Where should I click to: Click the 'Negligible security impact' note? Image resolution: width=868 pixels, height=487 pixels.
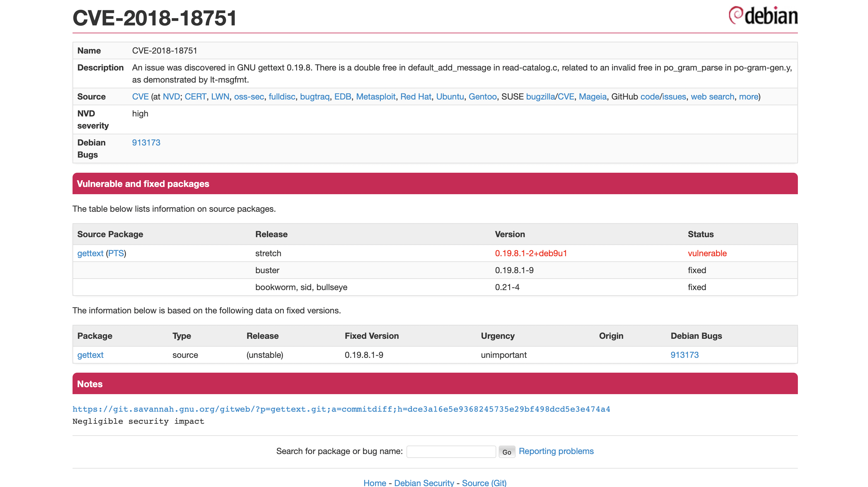click(x=138, y=421)
